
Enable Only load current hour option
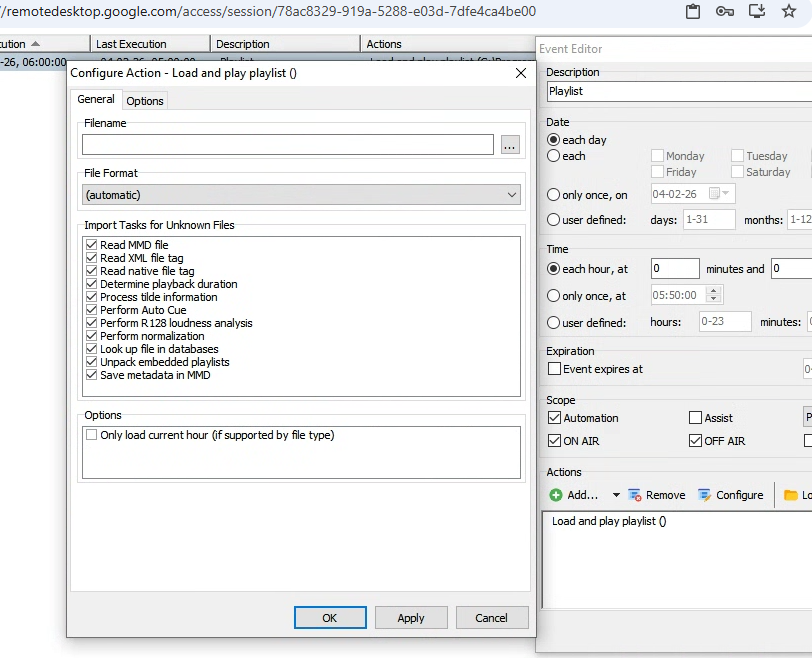92,435
